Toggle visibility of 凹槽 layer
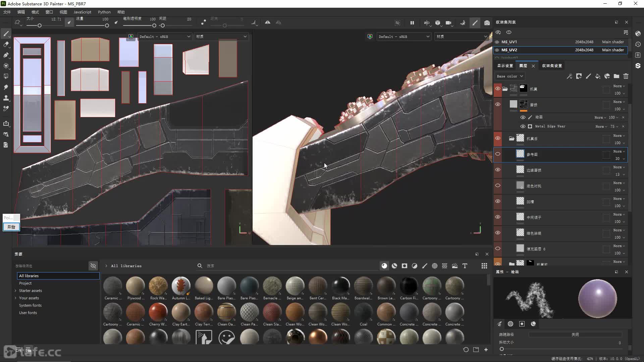This screenshot has width=644, height=362. [x=498, y=201]
